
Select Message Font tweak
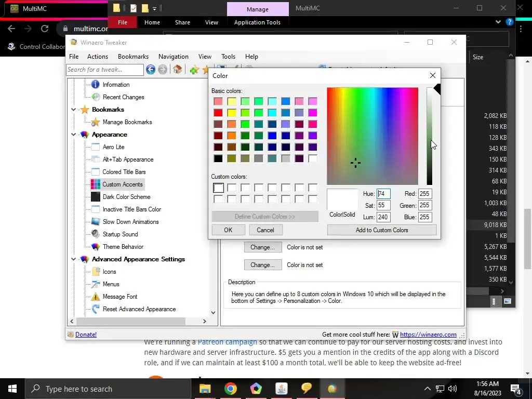click(x=120, y=297)
